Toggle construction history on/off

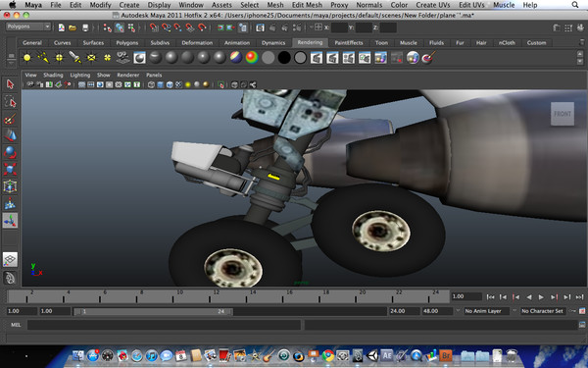[x=243, y=27]
